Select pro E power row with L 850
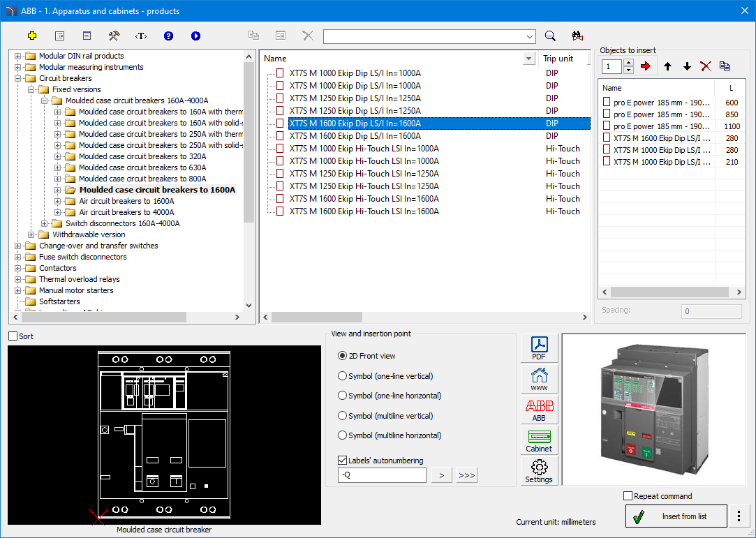This screenshot has width=756, height=538. click(672, 114)
